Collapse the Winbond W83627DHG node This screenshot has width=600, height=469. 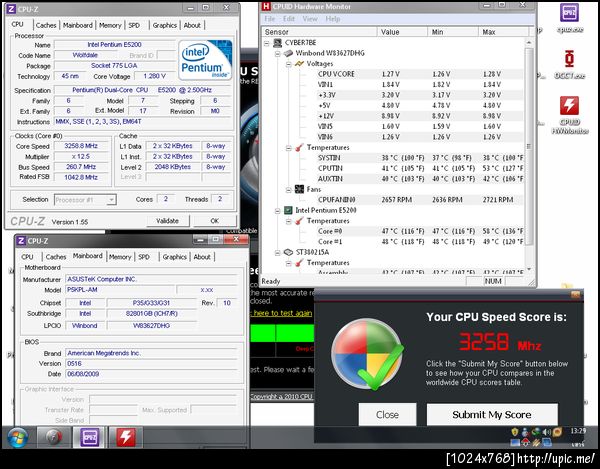[277, 54]
